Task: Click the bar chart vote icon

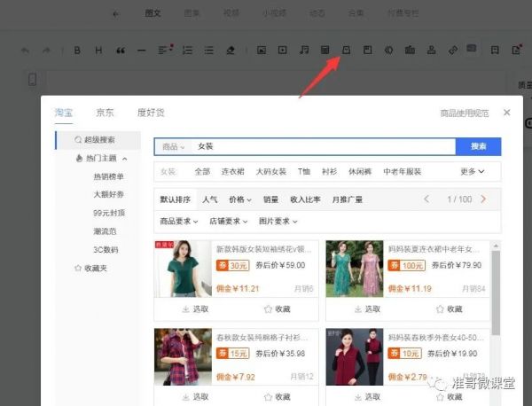Action: tap(410, 51)
